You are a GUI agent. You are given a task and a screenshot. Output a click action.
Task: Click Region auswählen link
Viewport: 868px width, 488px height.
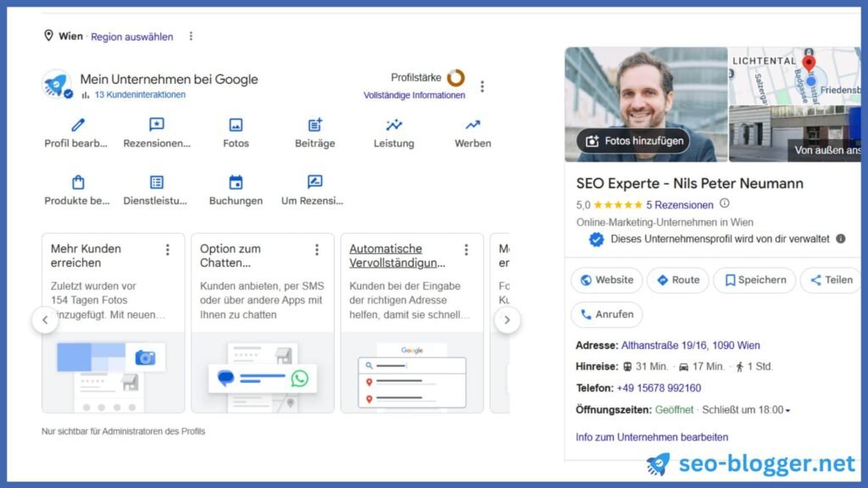131,36
